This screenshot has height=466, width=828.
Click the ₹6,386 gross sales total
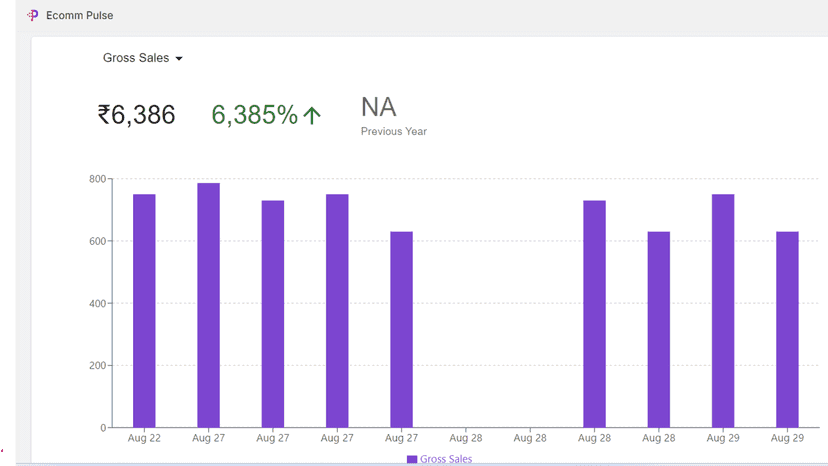tap(136, 115)
